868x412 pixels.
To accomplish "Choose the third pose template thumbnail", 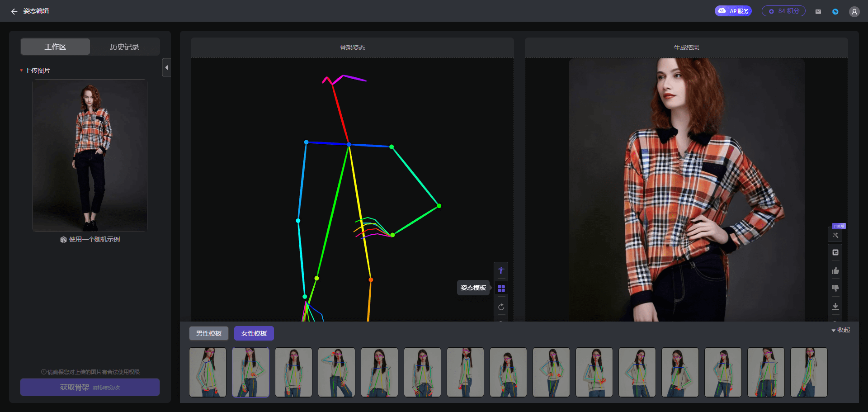I will (293, 372).
